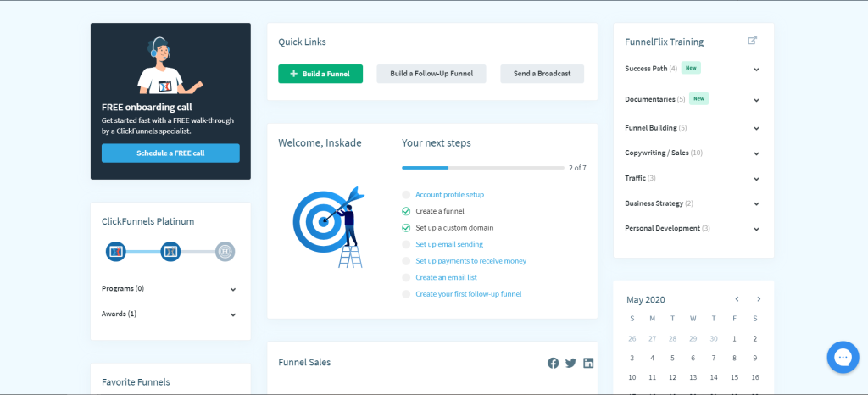Expand the Success Path training section

(756, 69)
